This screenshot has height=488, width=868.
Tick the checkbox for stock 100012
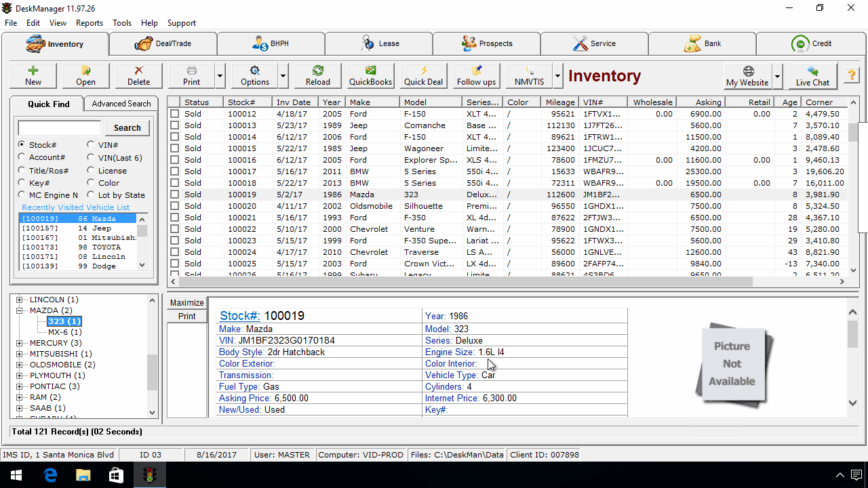coord(174,114)
